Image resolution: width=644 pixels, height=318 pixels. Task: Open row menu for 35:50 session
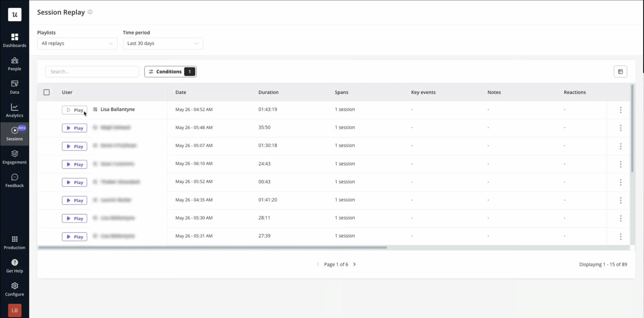(621, 128)
